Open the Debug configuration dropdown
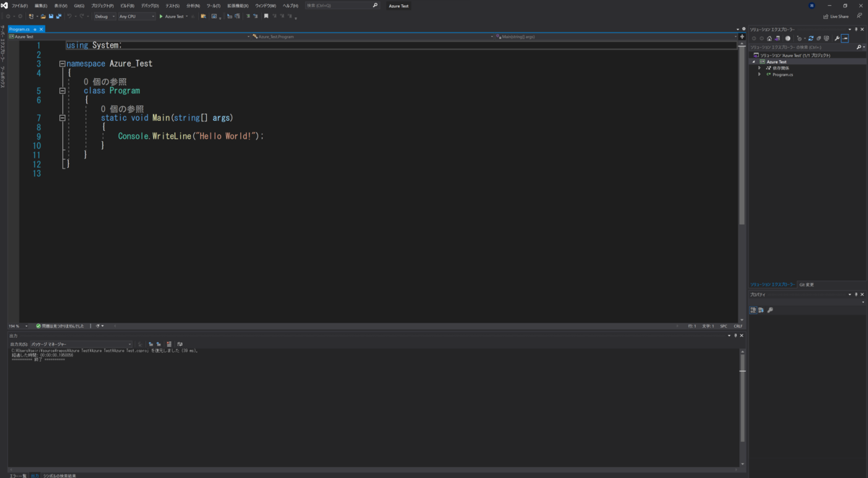Viewport: 868px width, 478px height. click(114, 17)
